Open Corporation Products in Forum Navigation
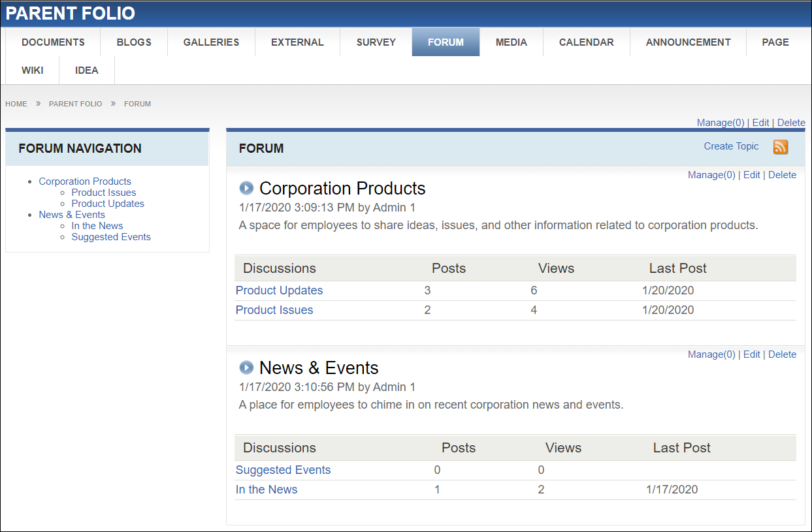This screenshot has width=812, height=532. (x=85, y=181)
